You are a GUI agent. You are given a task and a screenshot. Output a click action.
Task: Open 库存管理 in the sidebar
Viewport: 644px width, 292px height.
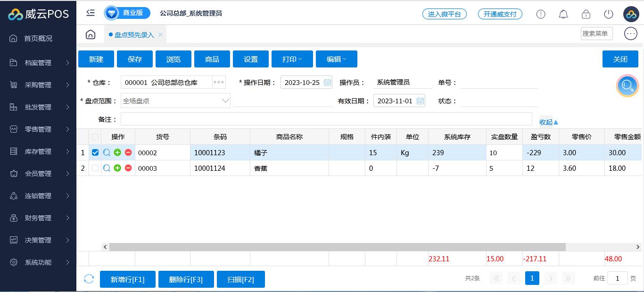38,151
